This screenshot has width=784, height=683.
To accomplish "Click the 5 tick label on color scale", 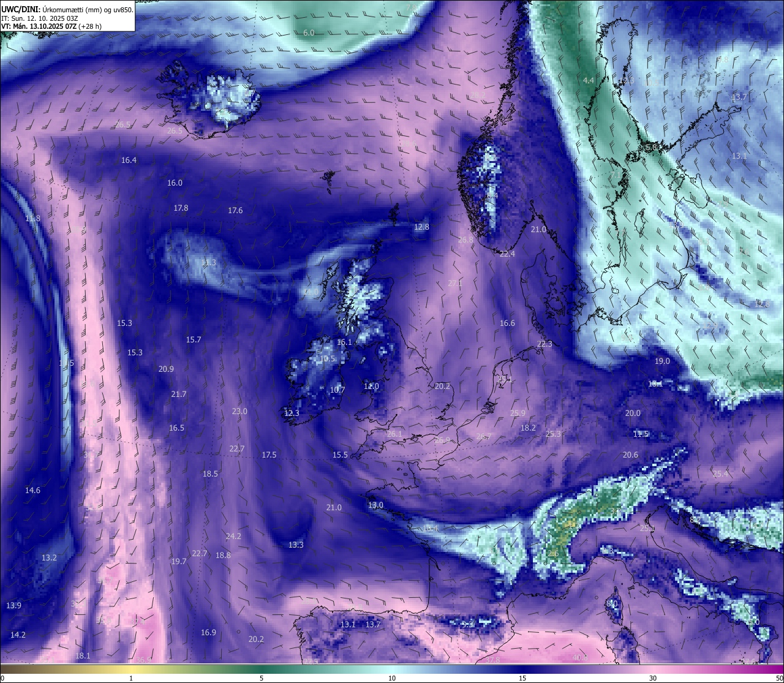I will [x=262, y=678].
